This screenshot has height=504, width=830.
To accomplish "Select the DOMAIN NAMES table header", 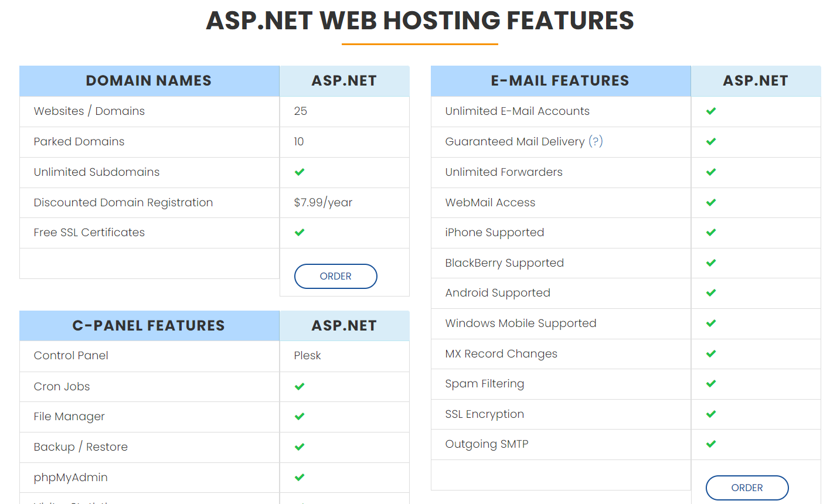I will click(x=149, y=81).
